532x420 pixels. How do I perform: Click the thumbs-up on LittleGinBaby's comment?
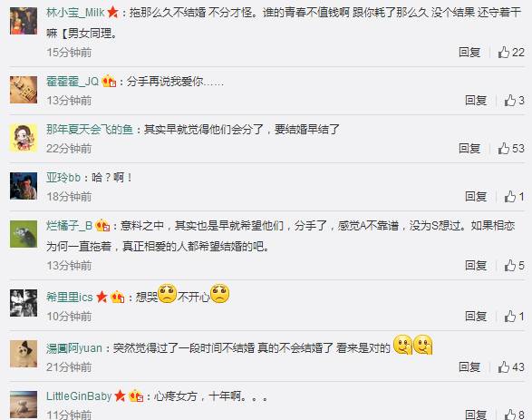point(514,415)
